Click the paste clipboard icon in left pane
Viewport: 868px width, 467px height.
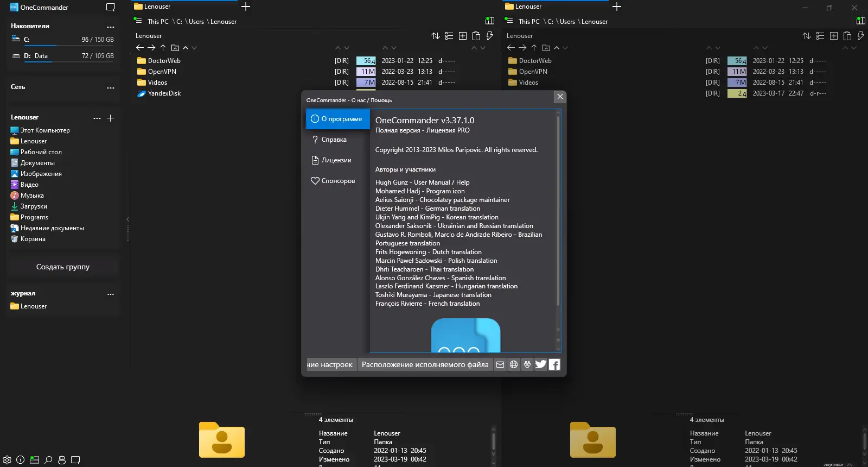coord(476,36)
